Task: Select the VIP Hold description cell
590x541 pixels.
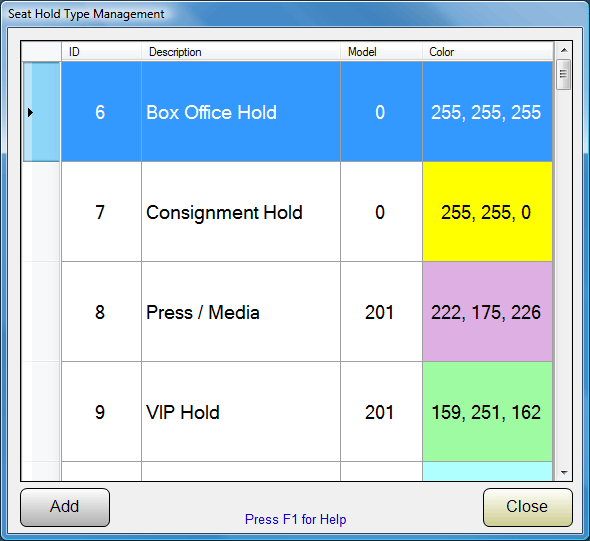Action: coord(241,412)
